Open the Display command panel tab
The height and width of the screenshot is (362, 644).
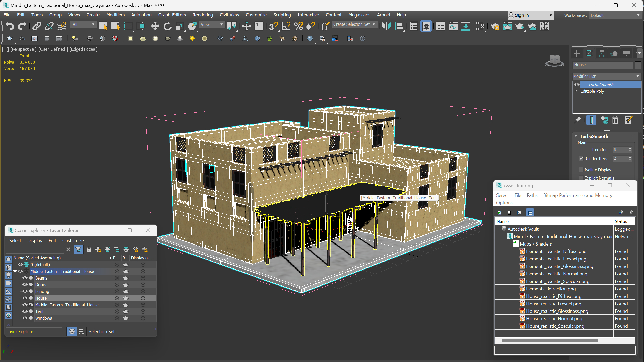[626, 54]
